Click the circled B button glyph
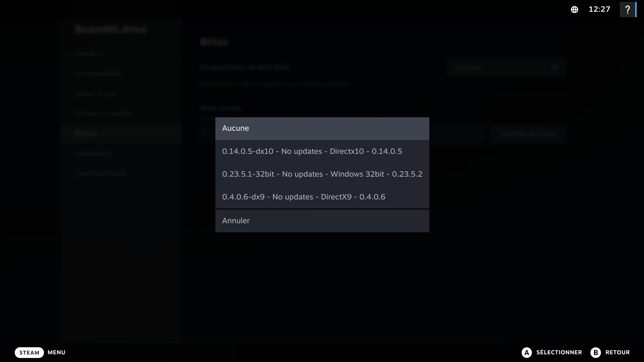 [x=596, y=352]
